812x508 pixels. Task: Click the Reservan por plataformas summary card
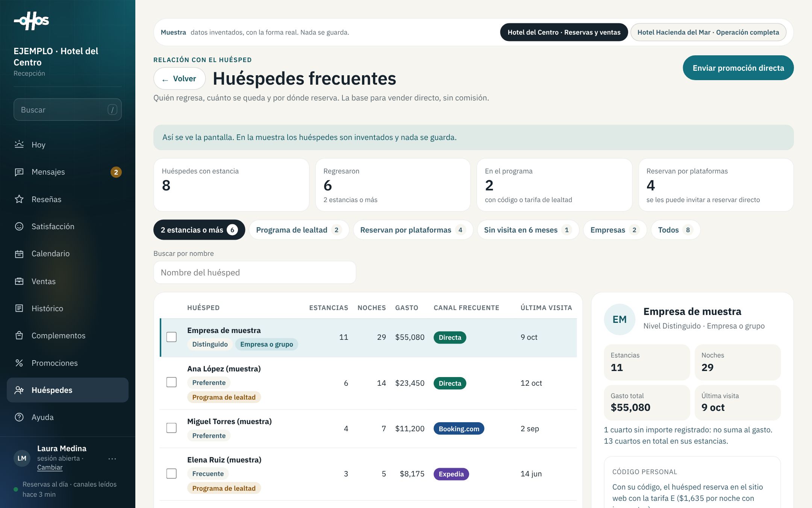[716, 185]
